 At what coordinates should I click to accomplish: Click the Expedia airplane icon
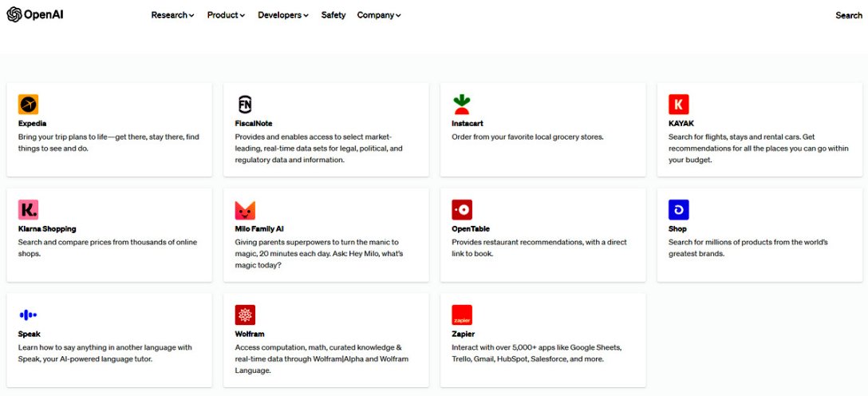pyautogui.click(x=28, y=105)
